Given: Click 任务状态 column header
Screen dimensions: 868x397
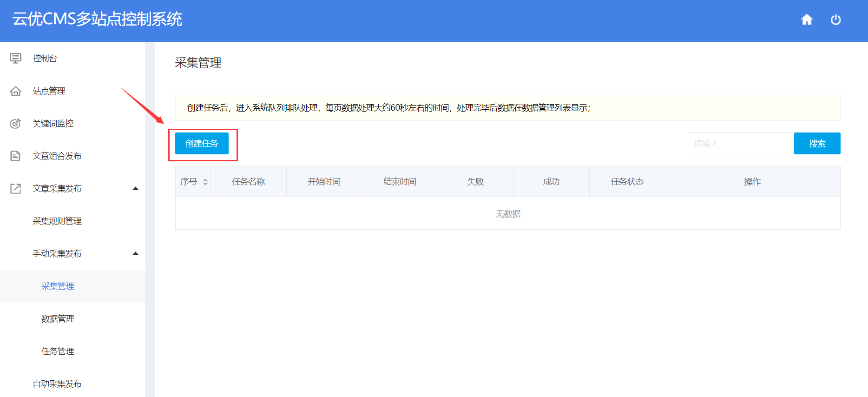Looking at the screenshot, I should click(x=627, y=182).
